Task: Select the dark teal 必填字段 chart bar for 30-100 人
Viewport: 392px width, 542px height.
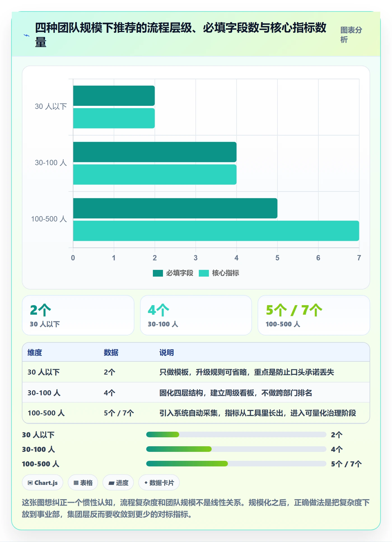Action: tap(155, 152)
